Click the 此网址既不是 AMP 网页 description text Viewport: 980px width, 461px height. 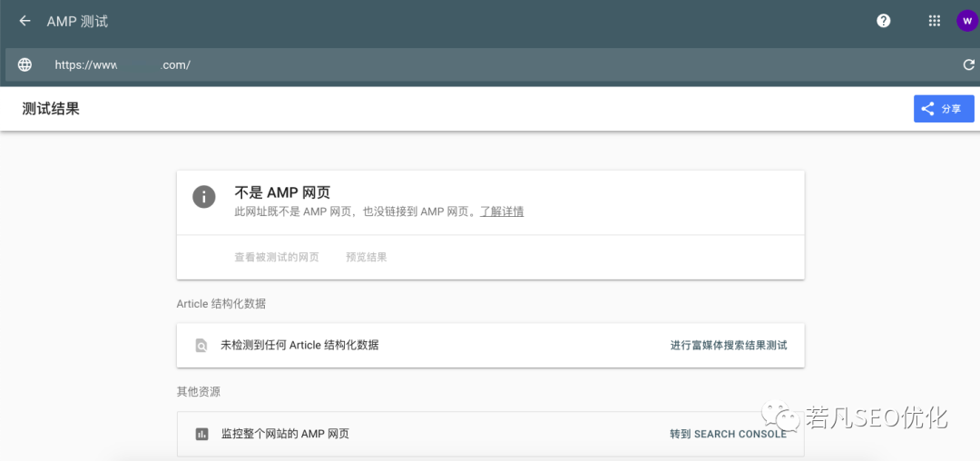click(x=355, y=211)
